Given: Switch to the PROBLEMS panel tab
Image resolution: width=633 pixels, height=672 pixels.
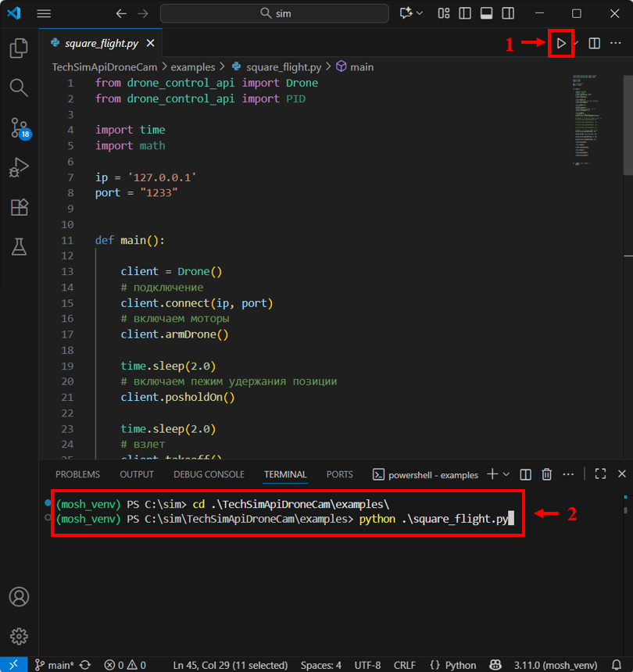Looking at the screenshot, I should pos(77,474).
